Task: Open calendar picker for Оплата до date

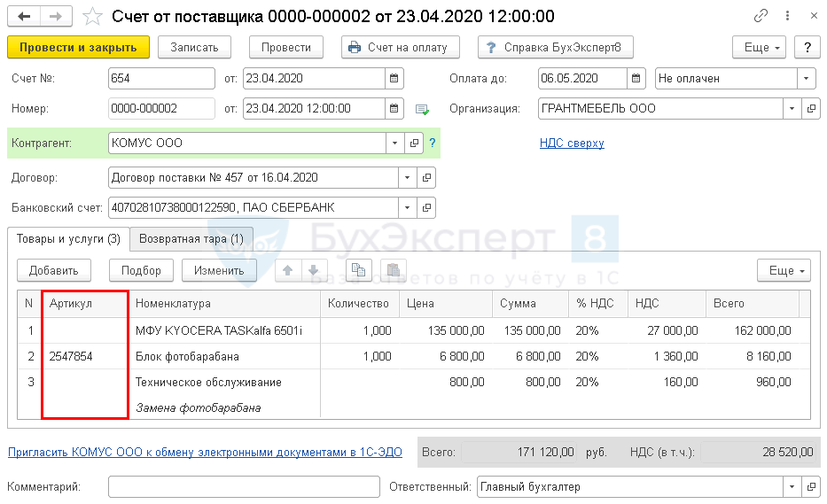Action: 636,78
